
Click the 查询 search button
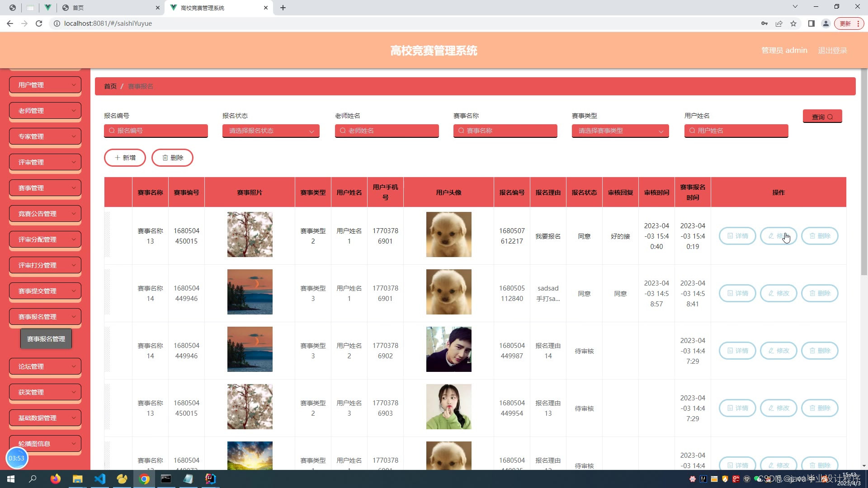pos(822,117)
